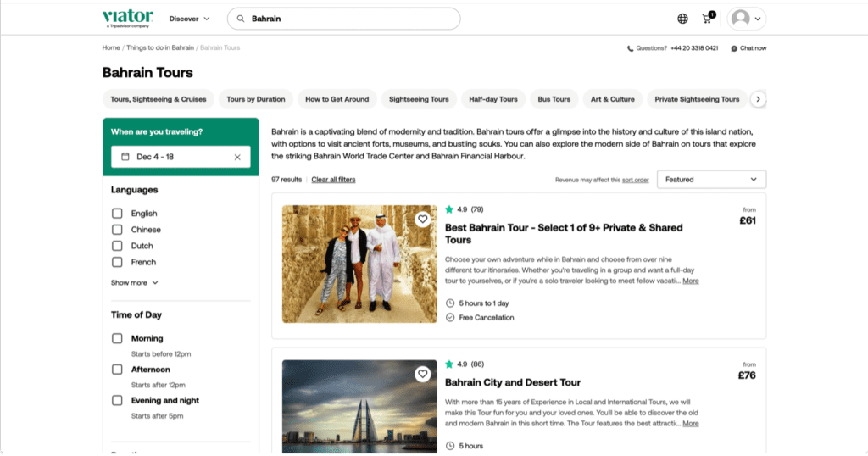868x456 pixels.
Task: Tick the Chinese language checkbox
Action: pos(117,230)
